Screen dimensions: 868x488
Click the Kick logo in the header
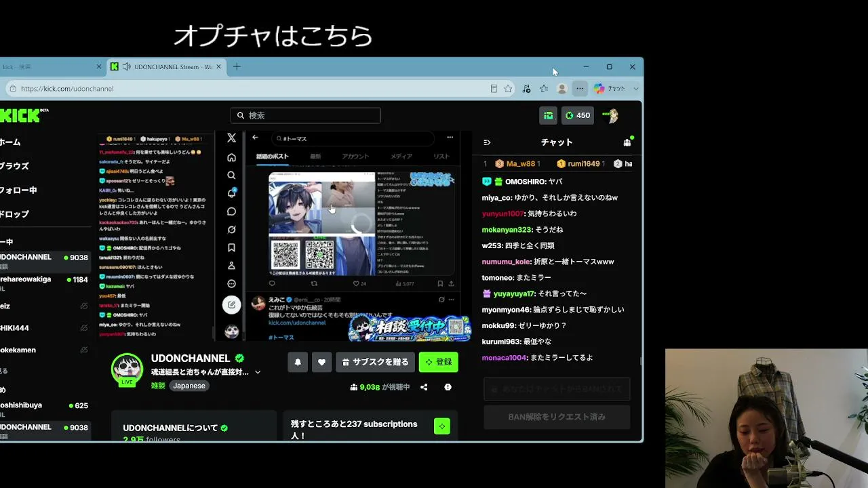point(23,115)
